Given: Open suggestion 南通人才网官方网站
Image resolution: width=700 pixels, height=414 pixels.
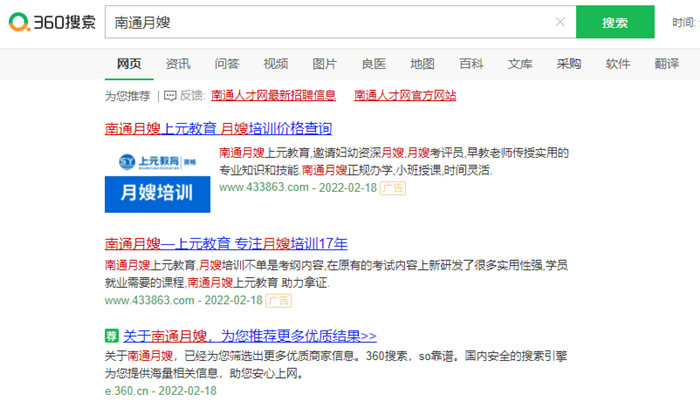Looking at the screenshot, I should point(405,96).
